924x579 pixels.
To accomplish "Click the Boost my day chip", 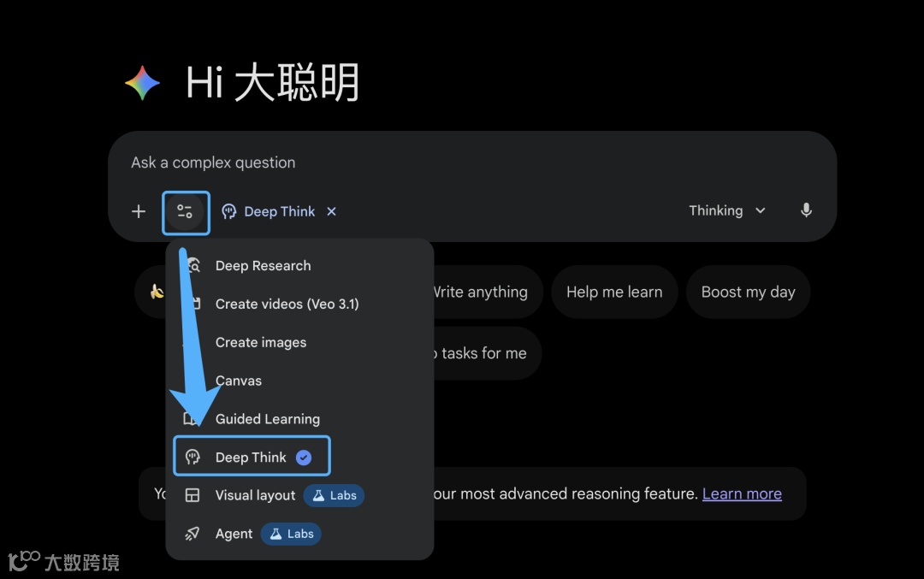I will (749, 292).
